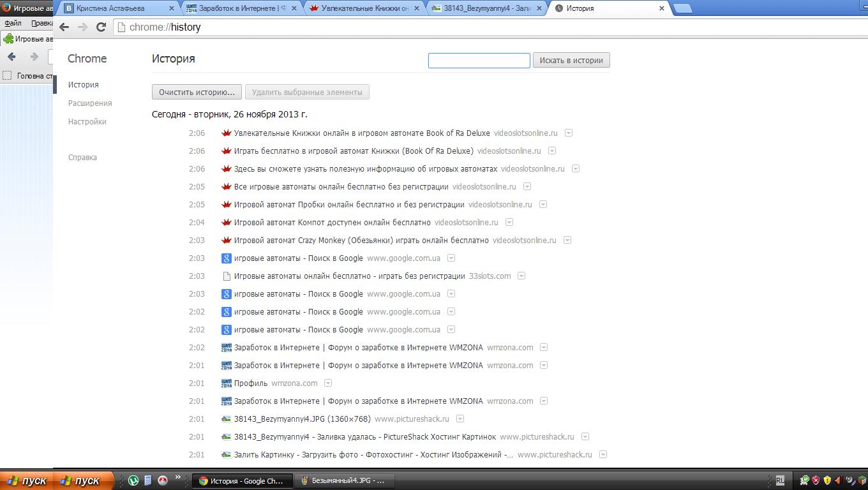Switch to Безымянный4.JPG taskbar button
This screenshot has height=490, width=868.
[x=345, y=481]
